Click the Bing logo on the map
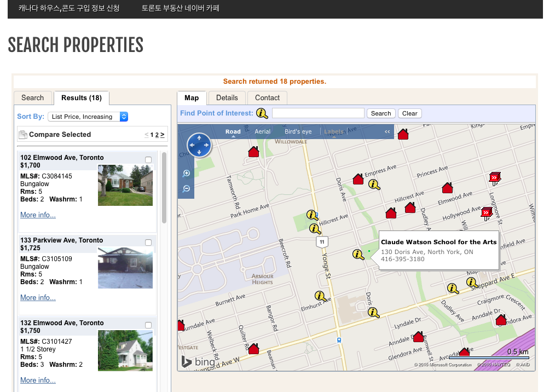This screenshot has width=555, height=392. pos(198,362)
